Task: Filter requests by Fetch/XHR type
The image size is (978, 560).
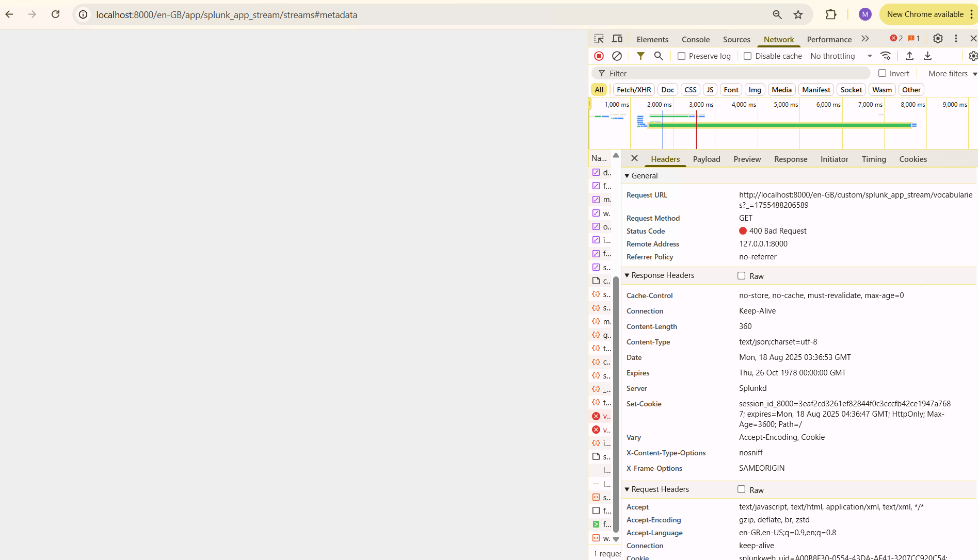Action: pos(634,90)
